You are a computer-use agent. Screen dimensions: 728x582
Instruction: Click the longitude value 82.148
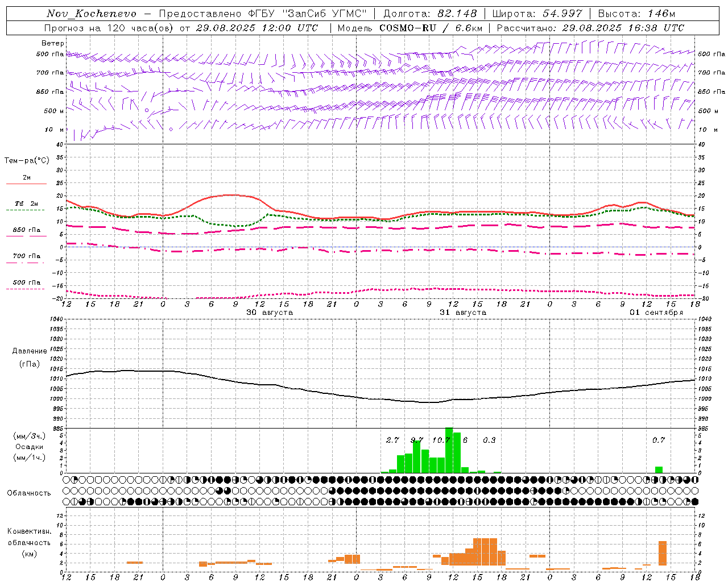[x=457, y=14]
